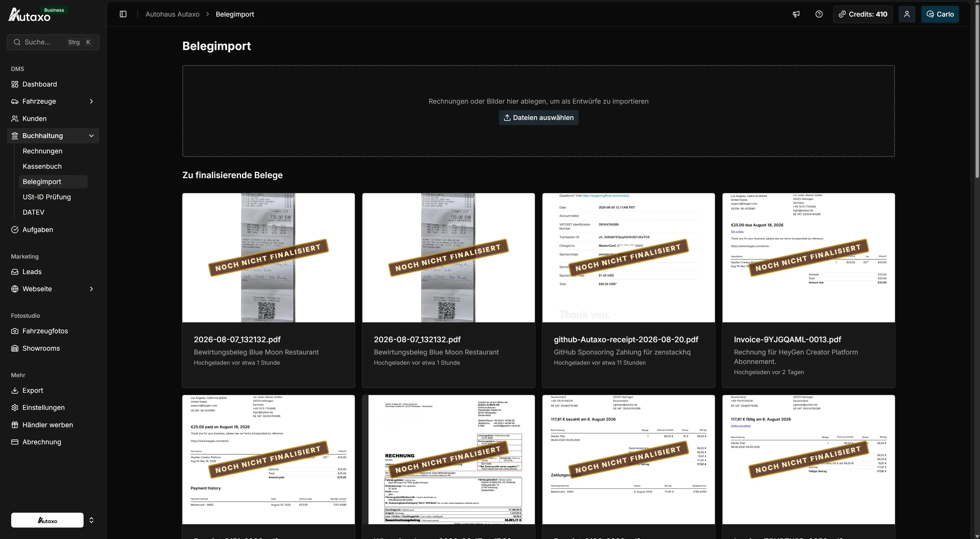Screen dimensions: 980x539
Task: Toggle the sidebar panel icon
Action: [x=123, y=14]
